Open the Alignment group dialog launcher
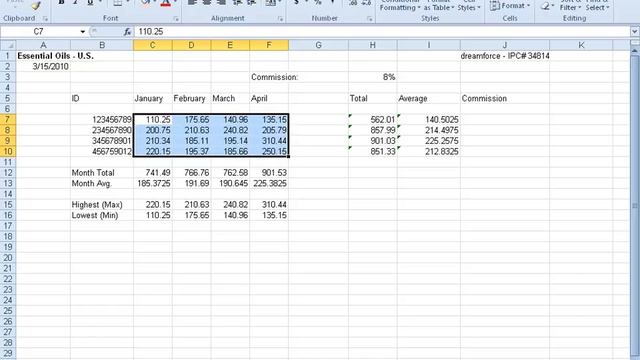The image size is (640, 360). [280, 19]
